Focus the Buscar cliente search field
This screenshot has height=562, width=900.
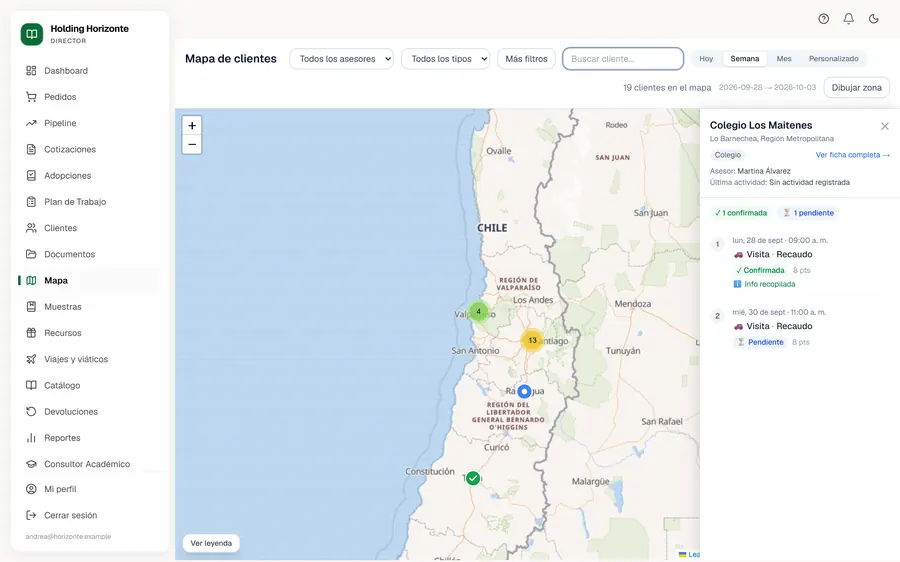point(623,59)
